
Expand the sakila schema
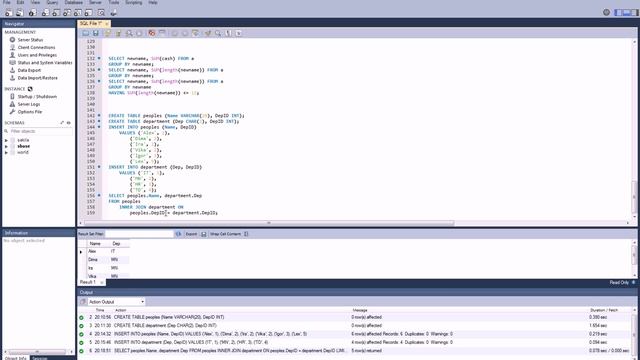click(6, 140)
